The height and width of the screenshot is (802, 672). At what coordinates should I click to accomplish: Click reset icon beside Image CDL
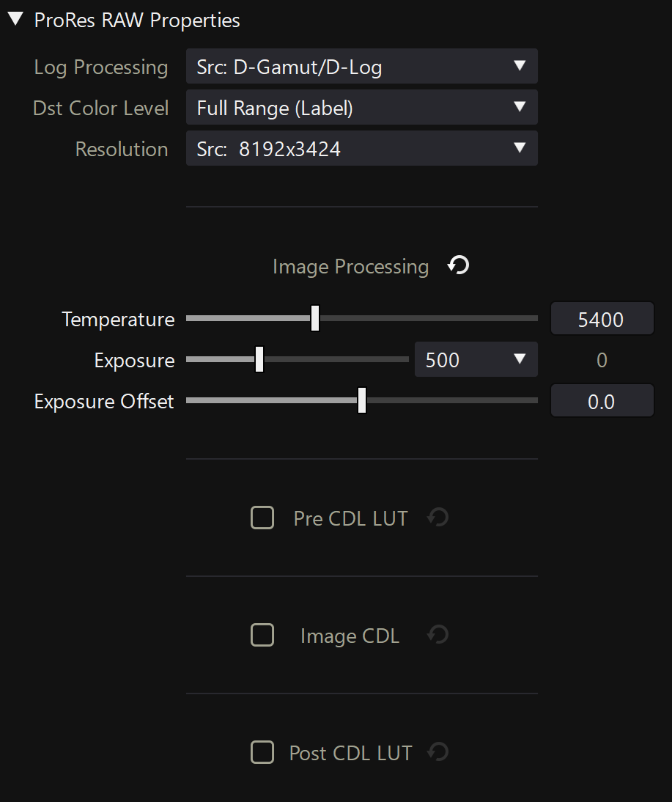click(438, 635)
